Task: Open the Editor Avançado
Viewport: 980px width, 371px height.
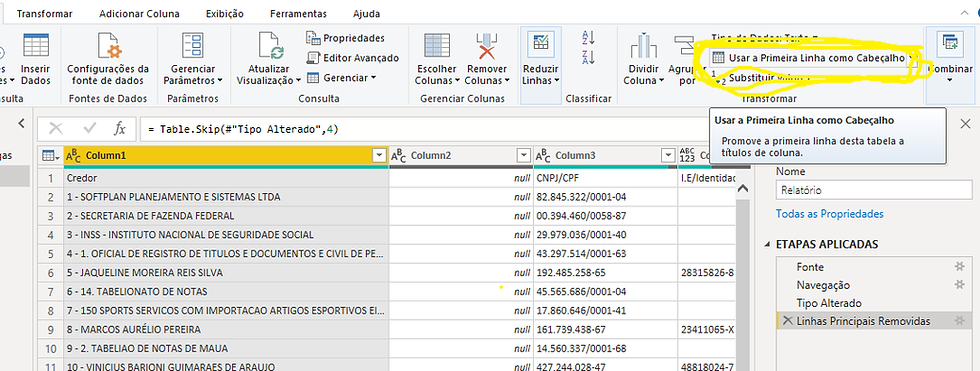Action: 352,57
